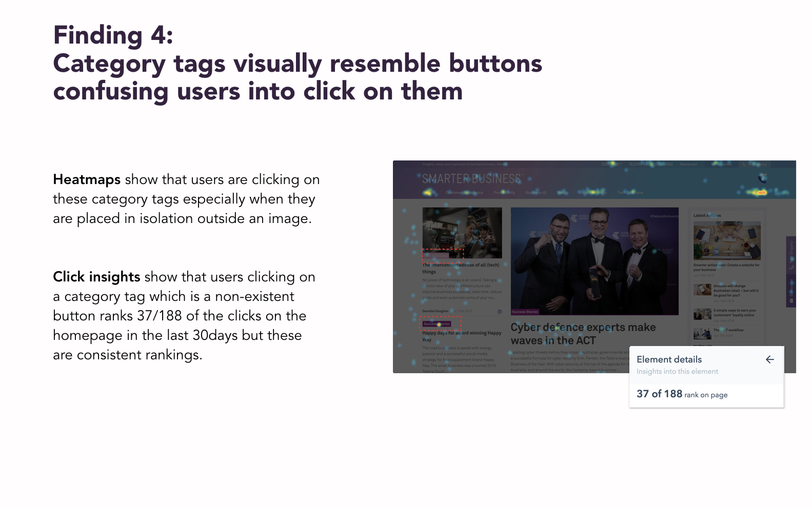
Task: Open 'The 24/7 workflow' article
Action: coord(728,330)
